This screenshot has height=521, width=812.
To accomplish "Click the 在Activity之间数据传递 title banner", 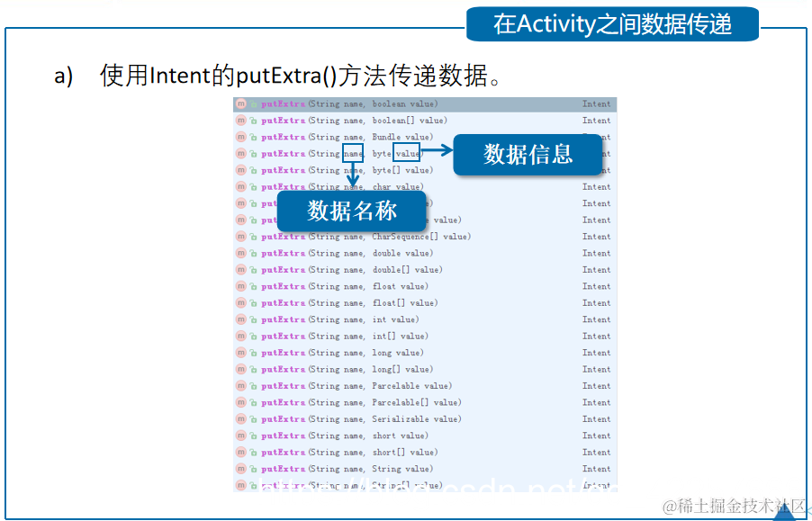I will 611,24.
